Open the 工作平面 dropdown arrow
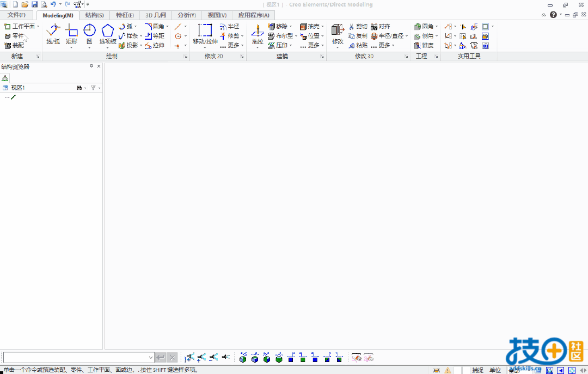 [38, 26]
